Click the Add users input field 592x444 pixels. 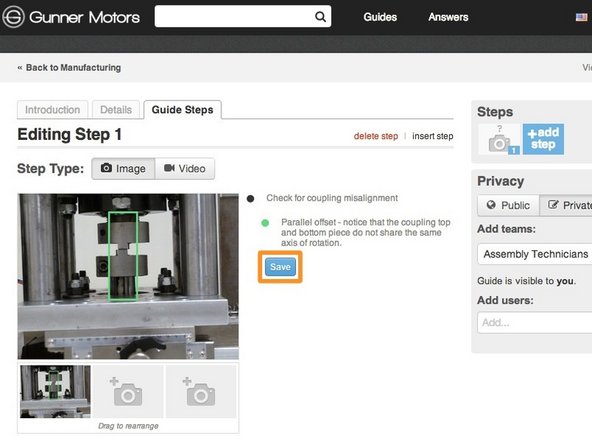click(x=534, y=322)
